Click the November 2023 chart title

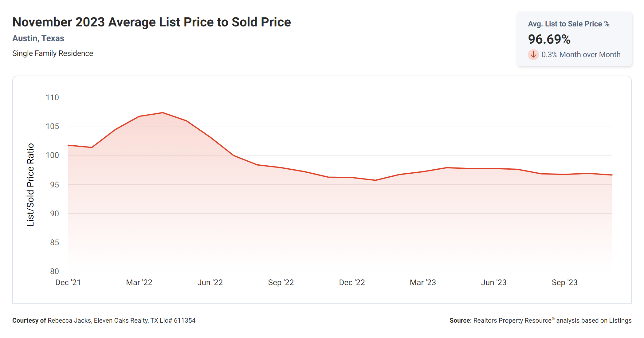click(151, 22)
